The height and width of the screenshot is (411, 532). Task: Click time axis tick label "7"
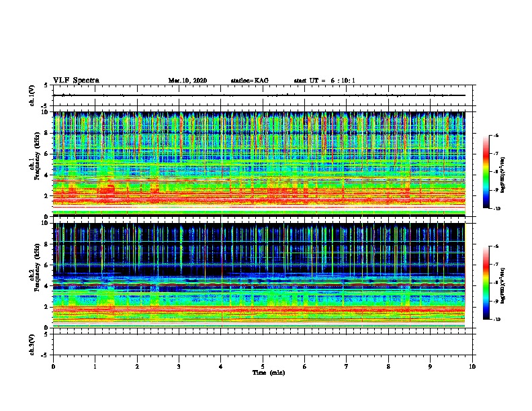click(347, 367)
